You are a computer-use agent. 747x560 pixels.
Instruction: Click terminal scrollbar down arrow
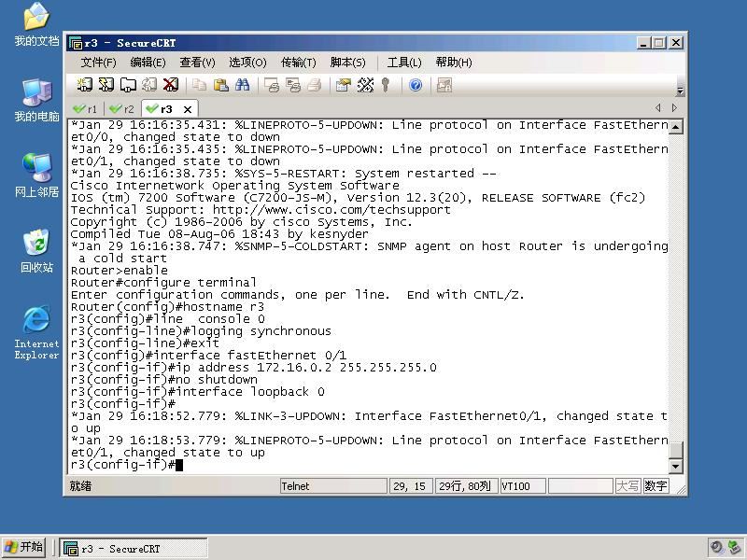click(x=675, y=466)
